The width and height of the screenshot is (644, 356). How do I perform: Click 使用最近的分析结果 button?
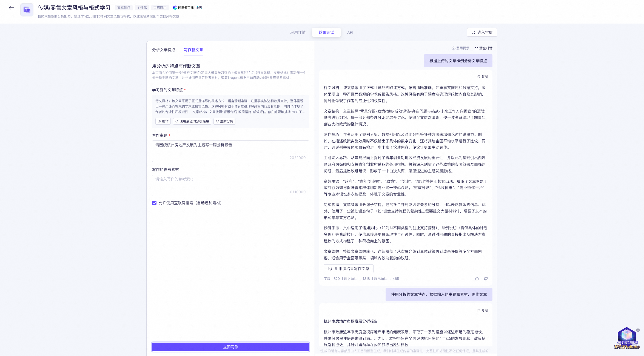(x=192, y=121)
